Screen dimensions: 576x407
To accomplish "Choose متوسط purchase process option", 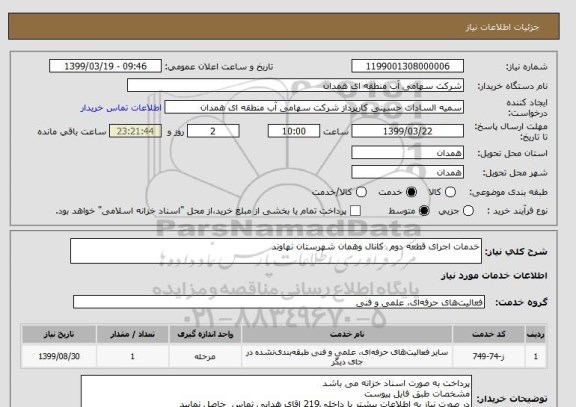I will coord(424,211).
